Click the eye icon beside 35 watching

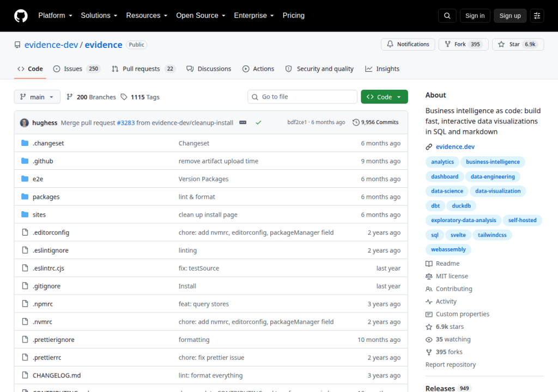429,340
